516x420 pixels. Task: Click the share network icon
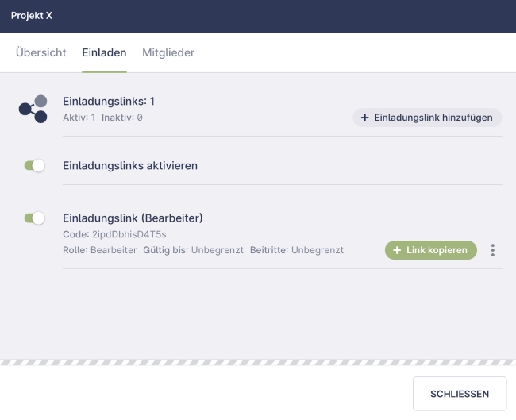33,109
